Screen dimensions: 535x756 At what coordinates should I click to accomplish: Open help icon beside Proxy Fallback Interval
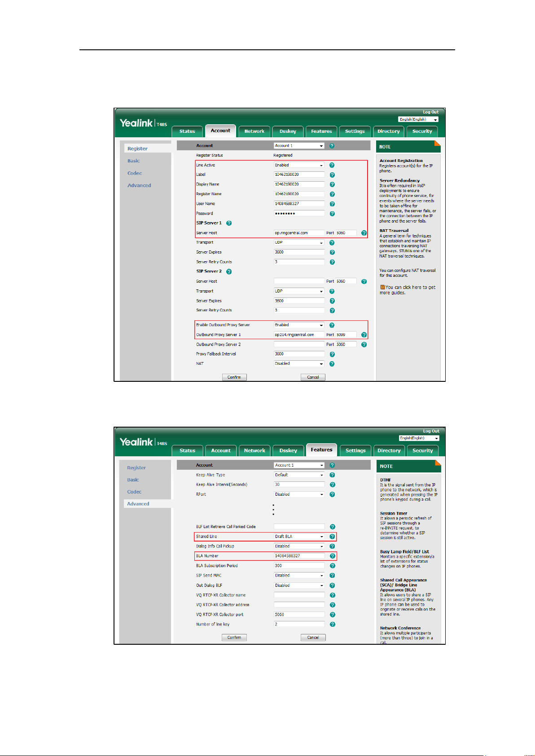pyautogui.click(x=332, y=354)
